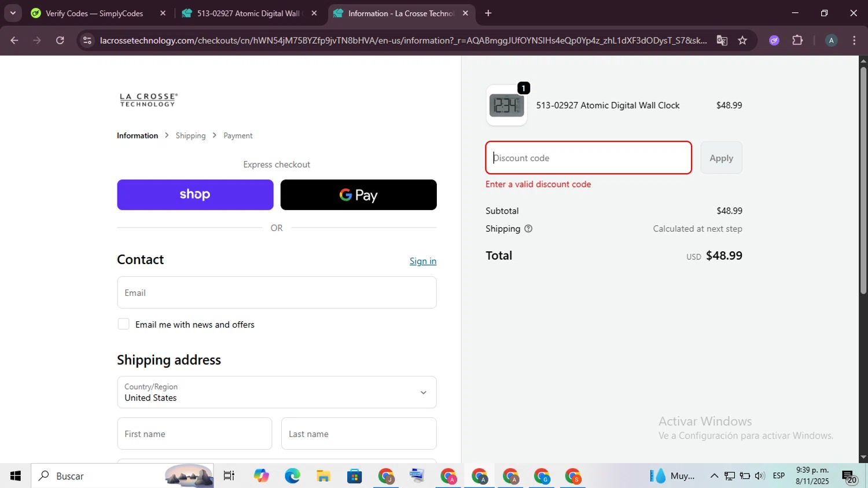Click the Total amount $48.99
Screen dimensions: 868x488
point(724,255)
